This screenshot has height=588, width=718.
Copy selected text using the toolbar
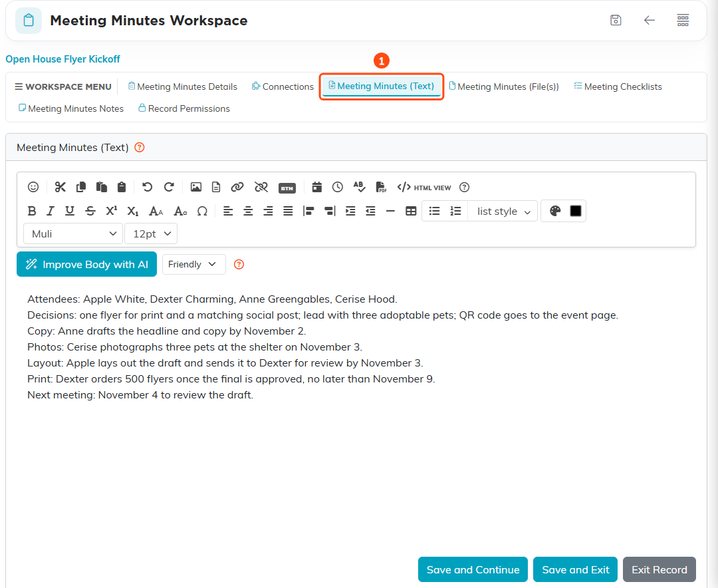[x=81, y=187]
